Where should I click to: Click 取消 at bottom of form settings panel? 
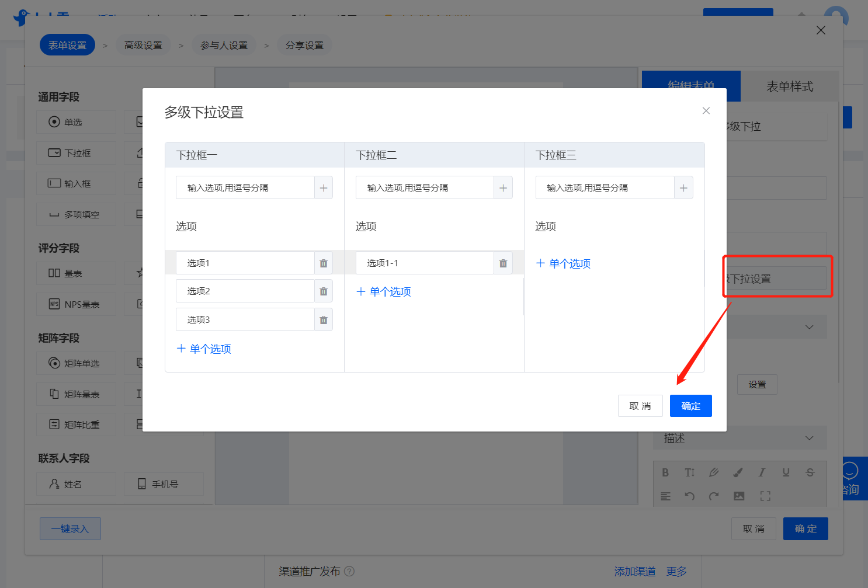tap(754, 528)
